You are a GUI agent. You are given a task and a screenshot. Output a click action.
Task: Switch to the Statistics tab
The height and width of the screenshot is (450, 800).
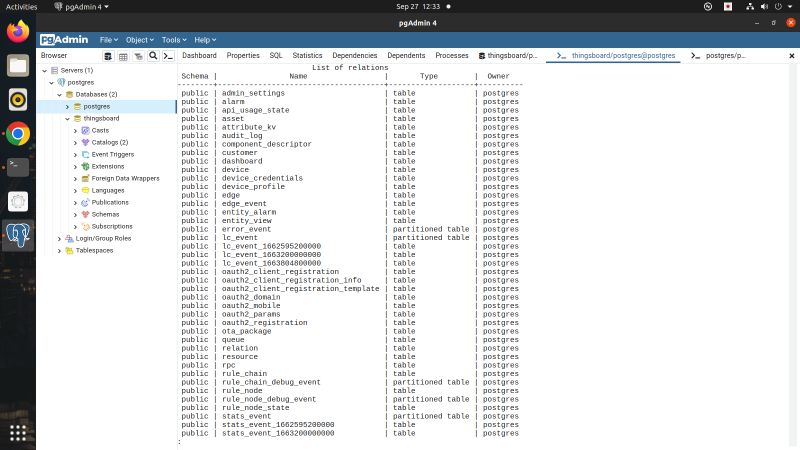[307, 56]
